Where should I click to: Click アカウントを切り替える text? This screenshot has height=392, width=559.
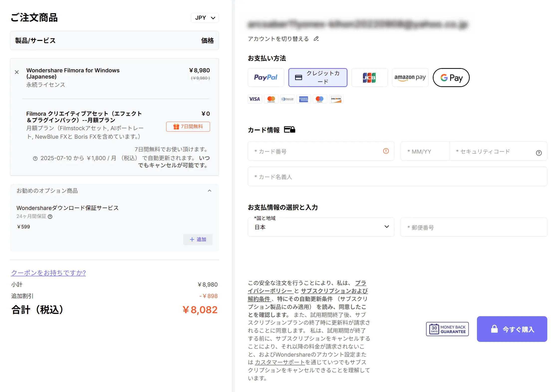point(278,39)
